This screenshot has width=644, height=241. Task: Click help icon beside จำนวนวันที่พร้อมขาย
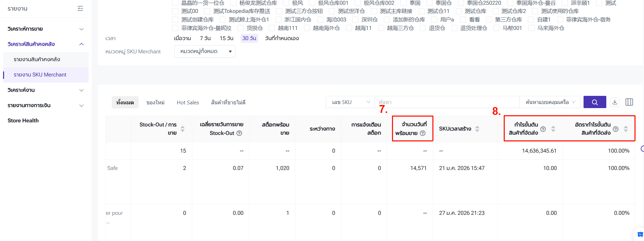click(423, 133)
